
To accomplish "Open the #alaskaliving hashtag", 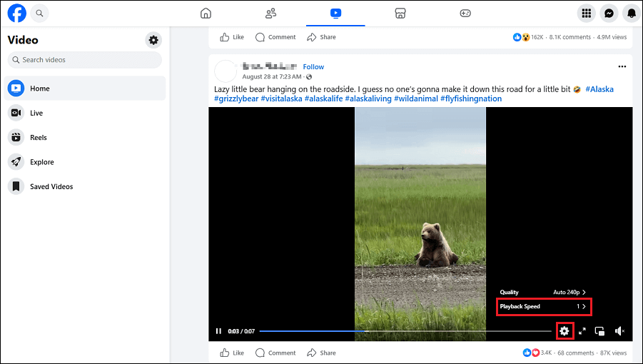I will [x=368, y=98].
